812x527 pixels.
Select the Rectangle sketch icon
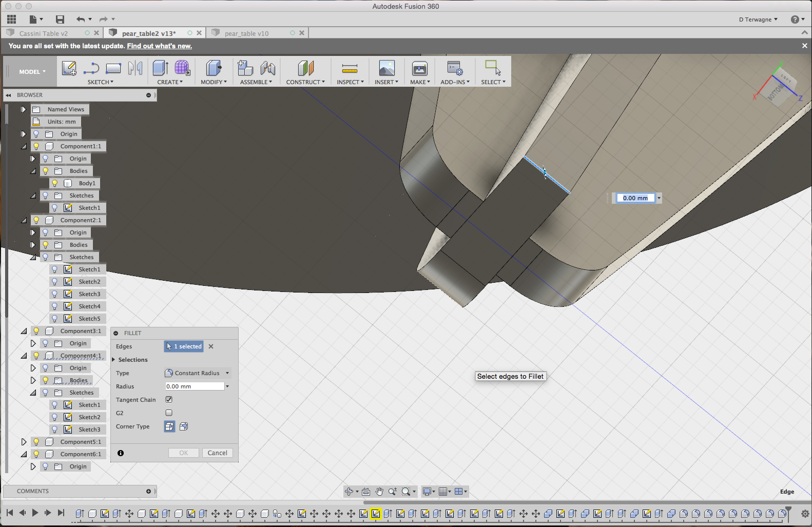113,68
